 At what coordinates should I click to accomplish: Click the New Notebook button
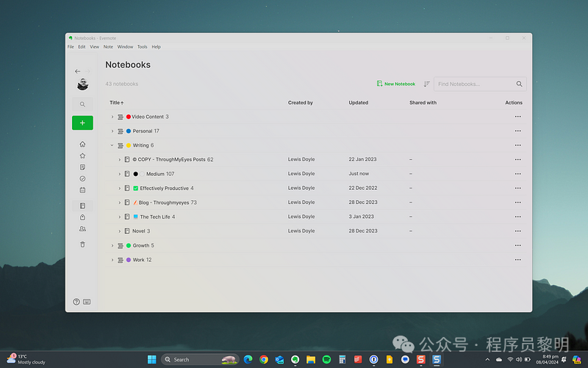pos(396,84)
